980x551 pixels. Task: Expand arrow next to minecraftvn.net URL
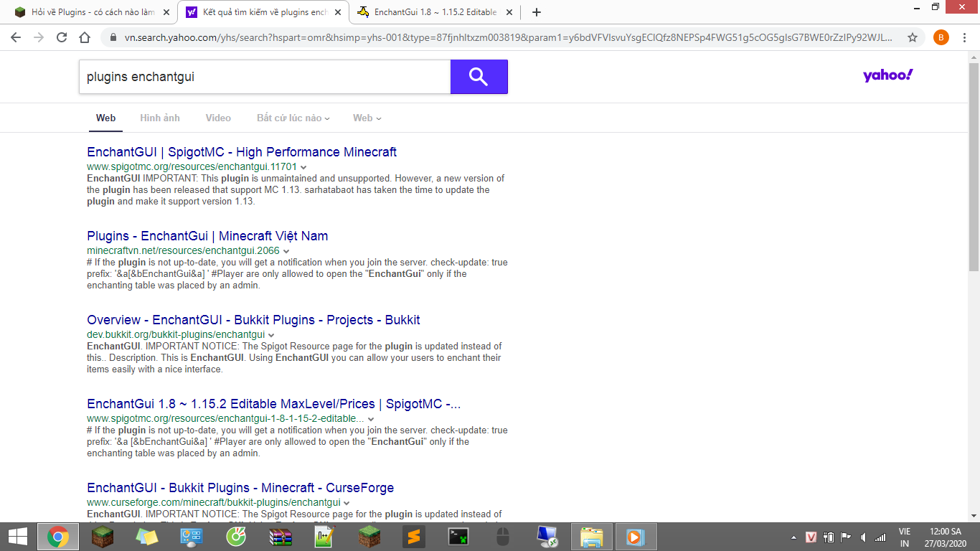click(x=286, y=251)
